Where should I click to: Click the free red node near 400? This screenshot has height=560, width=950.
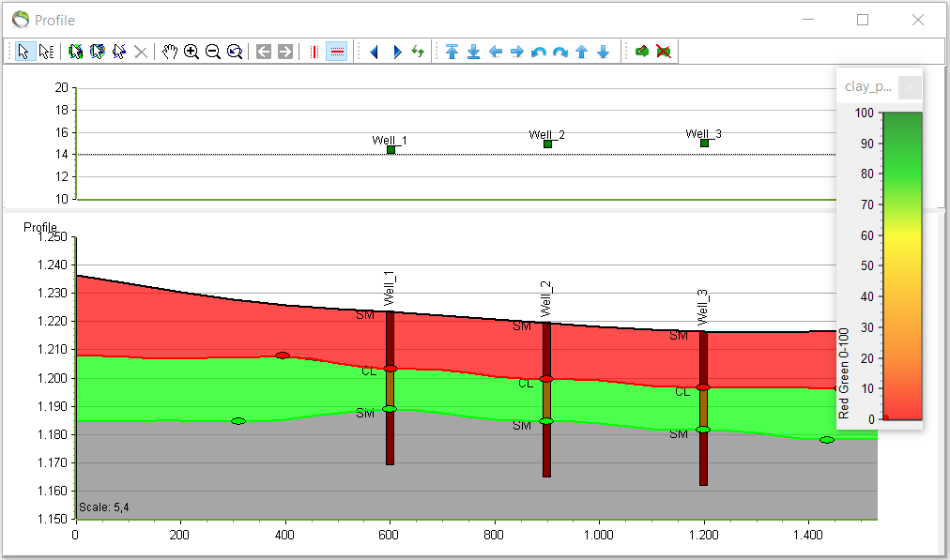click(x=283, y=356)
